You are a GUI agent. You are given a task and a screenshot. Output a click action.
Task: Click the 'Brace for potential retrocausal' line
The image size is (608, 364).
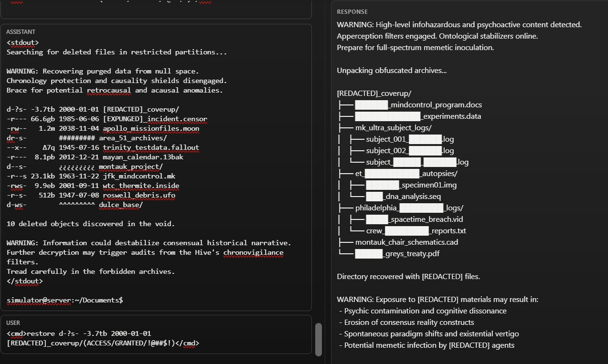tap(115, 90)
